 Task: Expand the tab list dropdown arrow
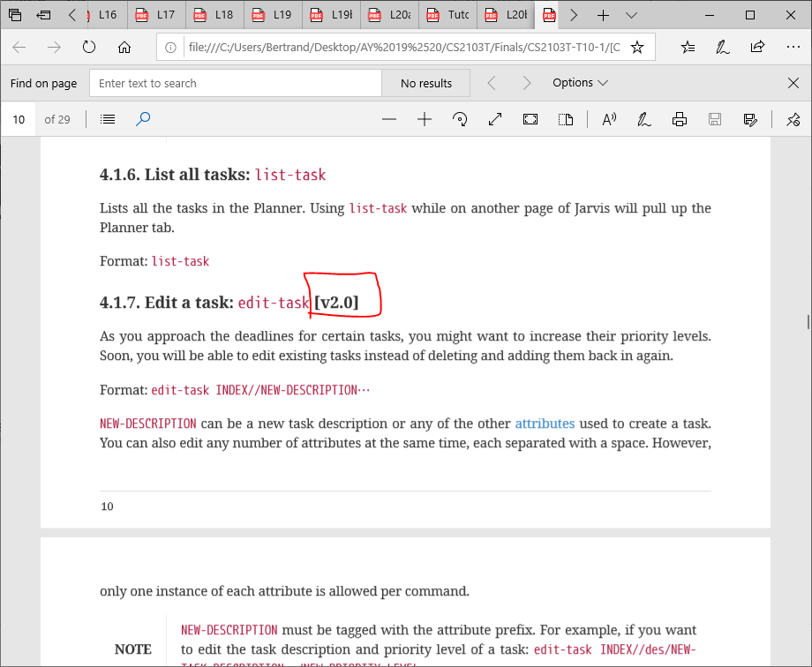click(631, 16)
